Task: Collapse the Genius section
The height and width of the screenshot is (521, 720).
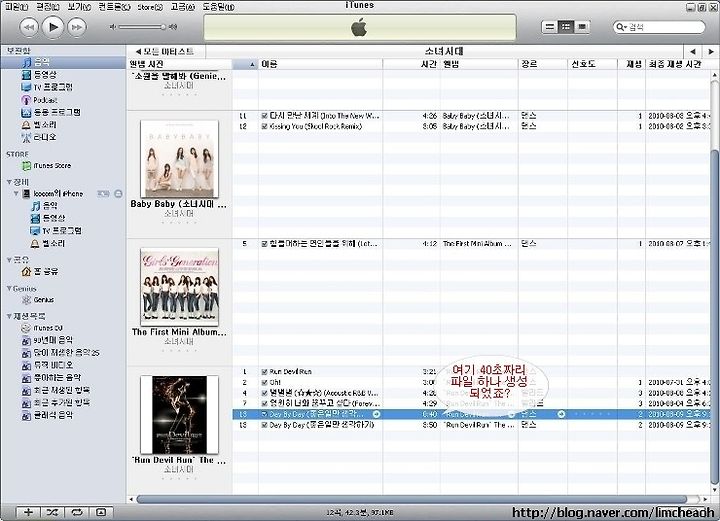Action: coord(9,289)
